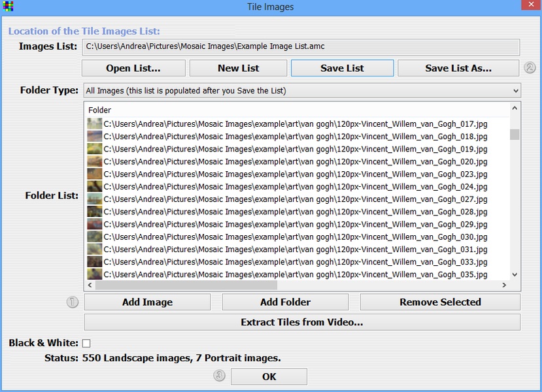
Task: Click the step 1 circle icon
Action: tap(73, 302)
